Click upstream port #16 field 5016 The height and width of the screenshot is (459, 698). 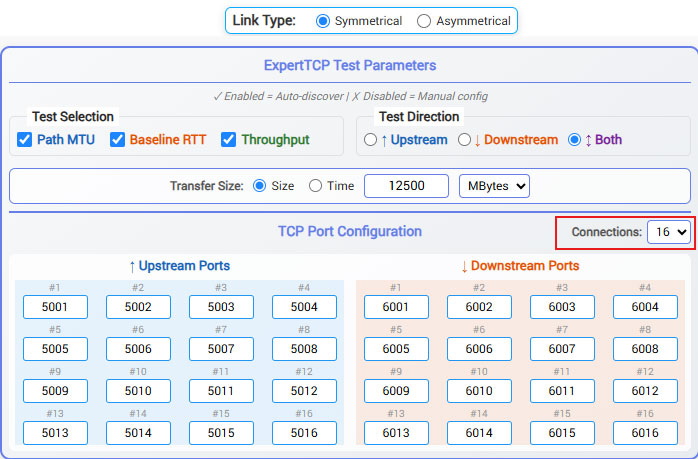(x=304, y=433)
